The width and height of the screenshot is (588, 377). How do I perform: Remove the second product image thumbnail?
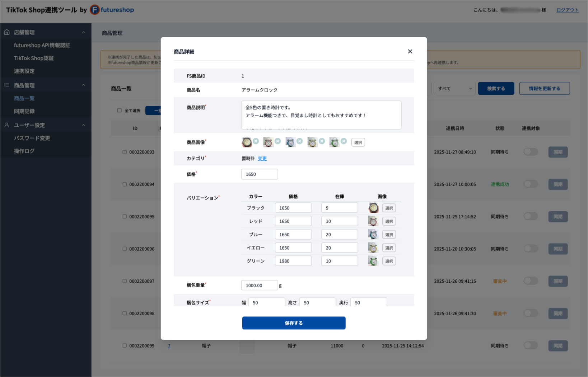(x=277, y=141)
